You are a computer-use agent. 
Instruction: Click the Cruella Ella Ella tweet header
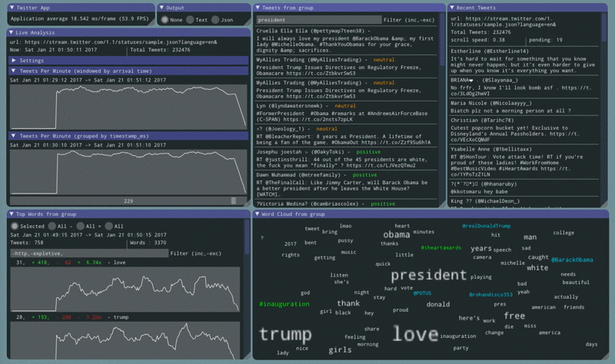(313, 31)
